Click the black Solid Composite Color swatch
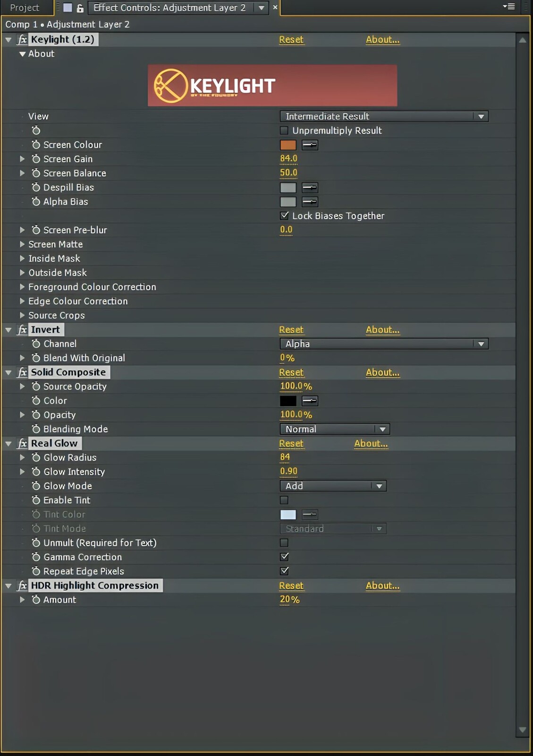 point(288,401)
